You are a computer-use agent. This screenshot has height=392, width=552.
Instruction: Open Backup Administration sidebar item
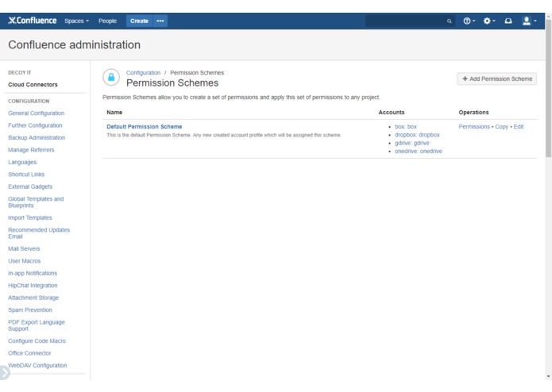(x=37, y=137)
